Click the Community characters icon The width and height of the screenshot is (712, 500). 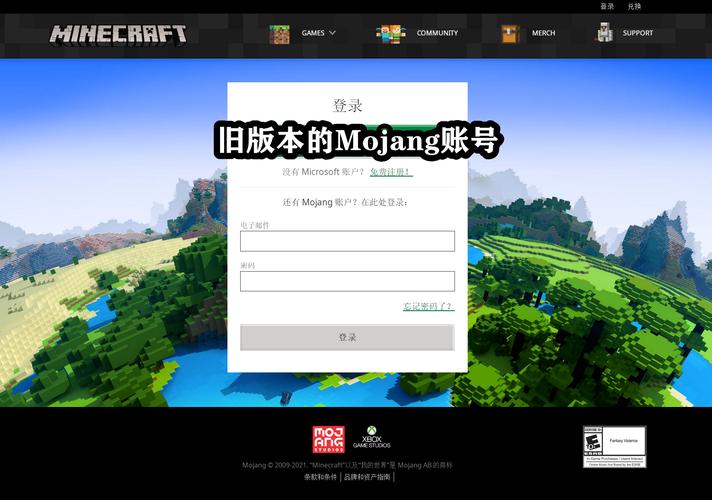tap(391, 34)
